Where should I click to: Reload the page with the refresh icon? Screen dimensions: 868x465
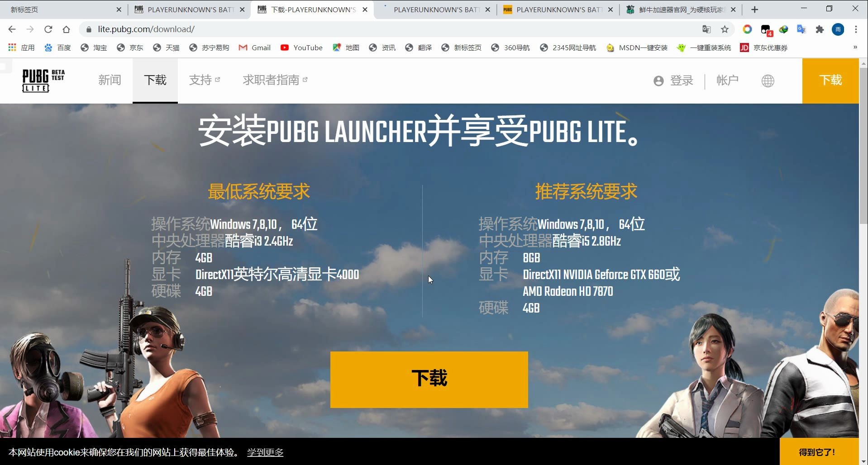tap(48, 29)
